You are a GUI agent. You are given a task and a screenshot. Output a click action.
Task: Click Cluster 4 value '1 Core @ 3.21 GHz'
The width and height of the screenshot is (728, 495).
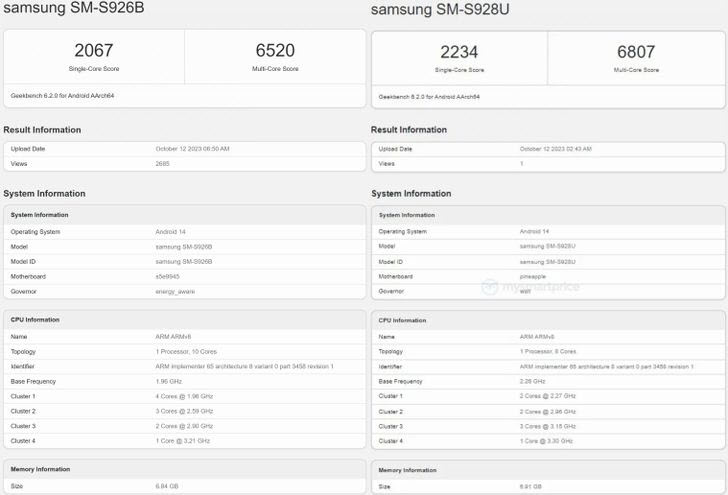183,441
